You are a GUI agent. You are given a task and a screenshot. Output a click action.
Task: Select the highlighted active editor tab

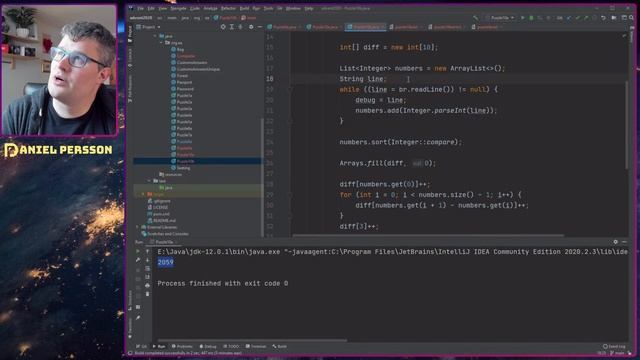click(366, 27)
